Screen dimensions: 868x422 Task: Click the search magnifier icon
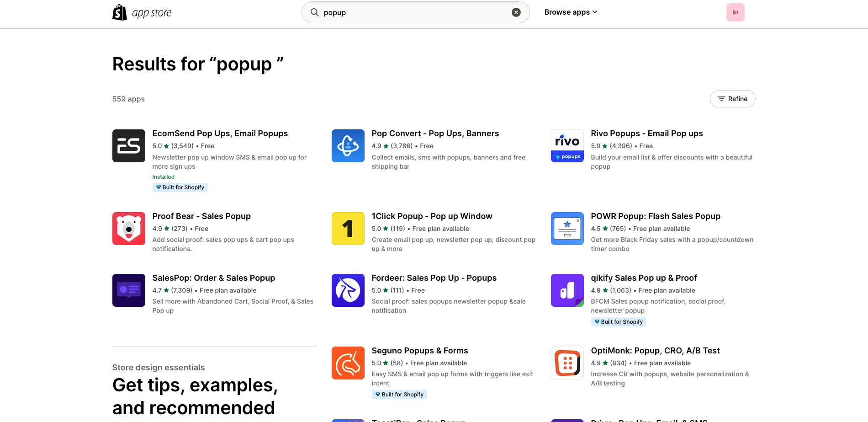pyautogui.click(x=315, y=12)
